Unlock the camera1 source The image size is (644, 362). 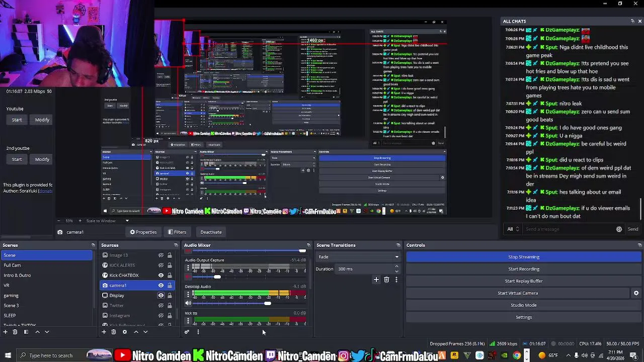[x=170, y=286]
